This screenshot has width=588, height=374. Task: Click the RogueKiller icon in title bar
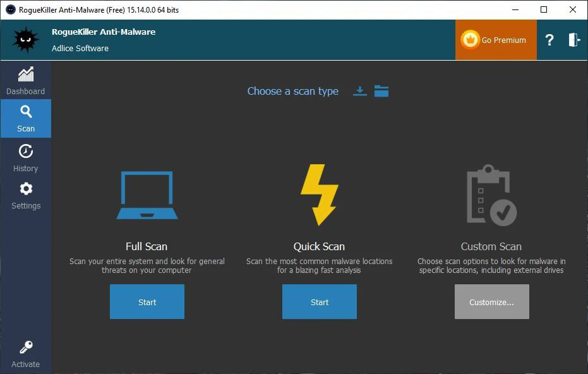(11, 9)
